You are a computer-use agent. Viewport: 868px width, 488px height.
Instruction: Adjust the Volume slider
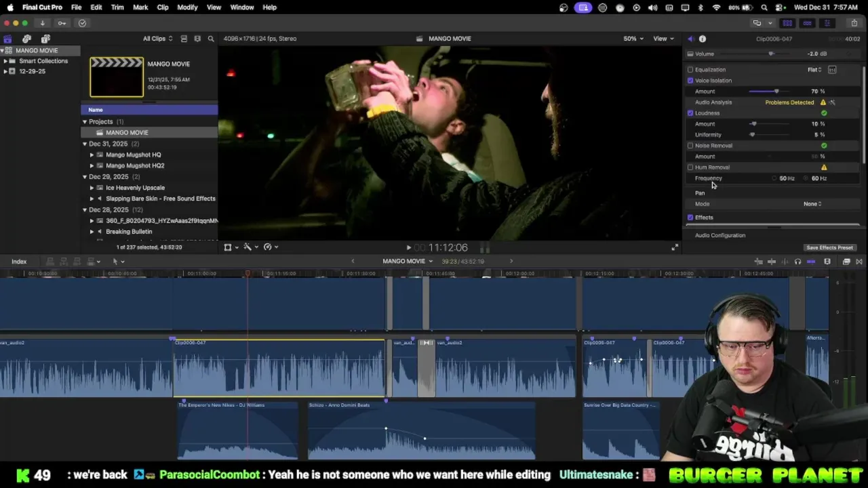[x=770, y=54]
